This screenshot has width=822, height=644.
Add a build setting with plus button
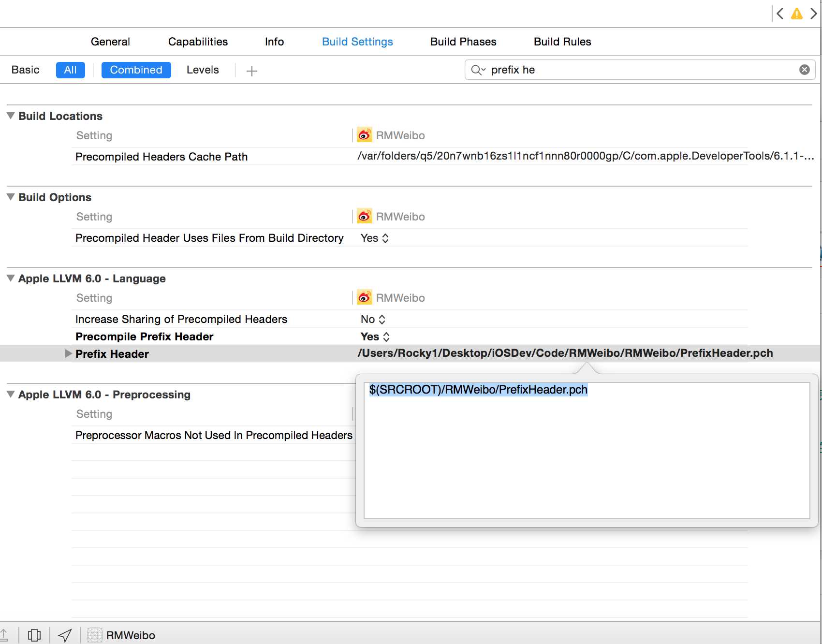[251, 71]
